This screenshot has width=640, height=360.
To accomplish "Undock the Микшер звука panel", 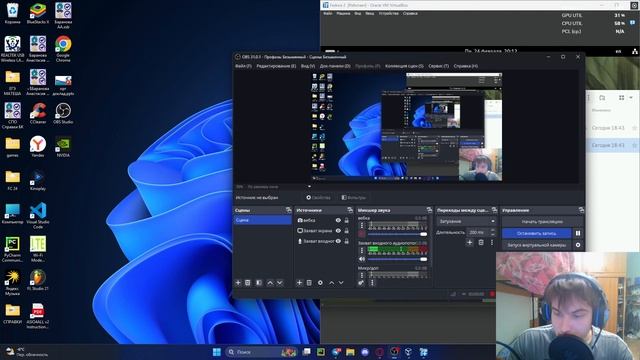I will coord(429,210).
